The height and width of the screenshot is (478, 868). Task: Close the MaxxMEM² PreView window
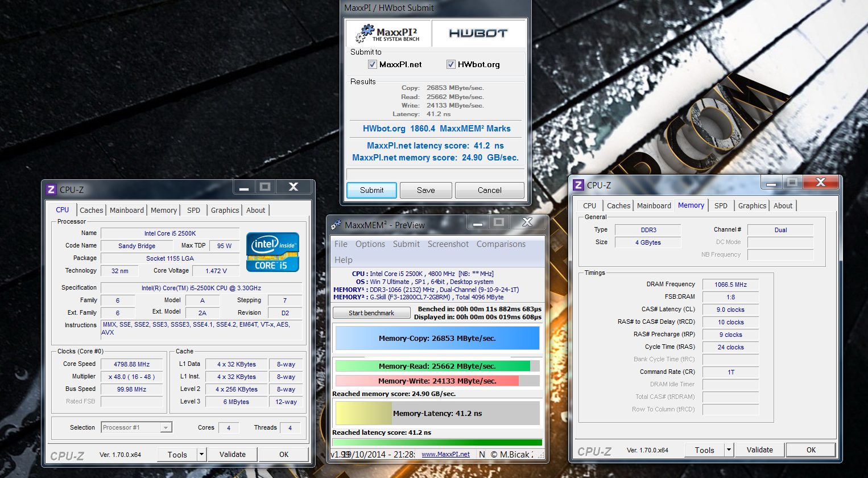click(x=527, y=222)
